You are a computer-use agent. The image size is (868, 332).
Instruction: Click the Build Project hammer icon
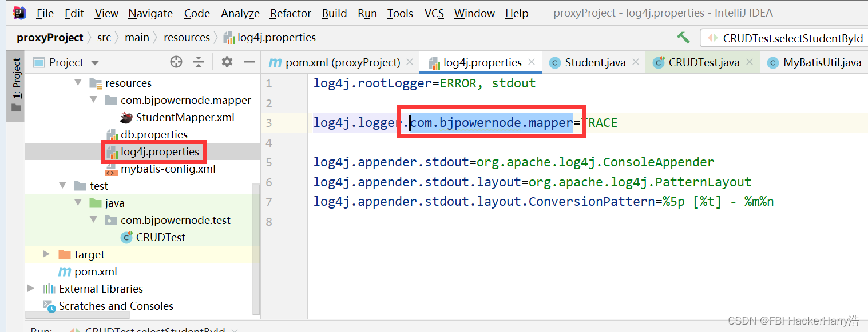point(683,38)
